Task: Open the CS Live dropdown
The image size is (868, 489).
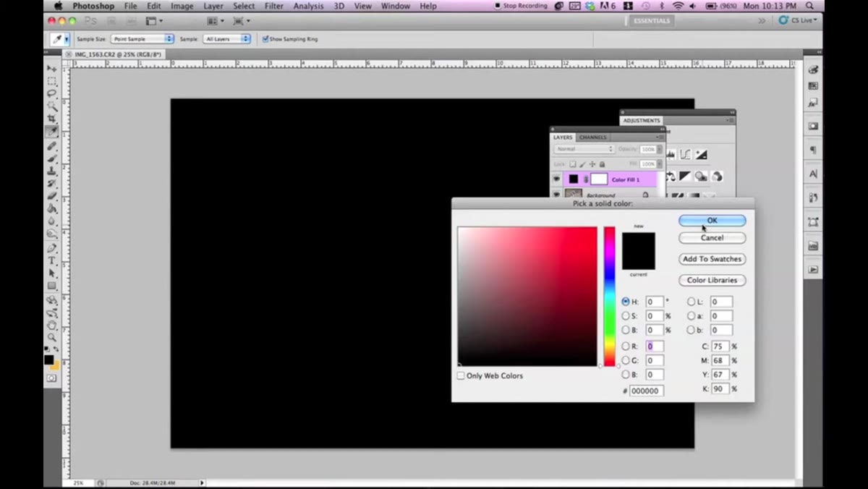Action: point(798,20)
